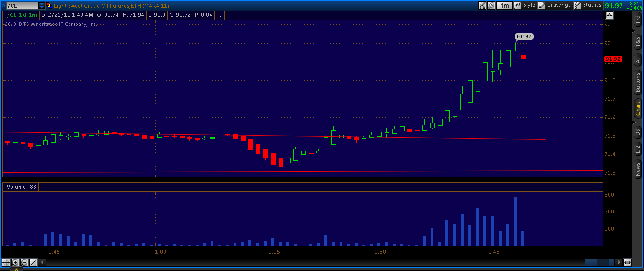Image resolution: width=644 pixels, height=271 pixels.
Task: Open the Buttons side tab
Action: coord(637,82)
